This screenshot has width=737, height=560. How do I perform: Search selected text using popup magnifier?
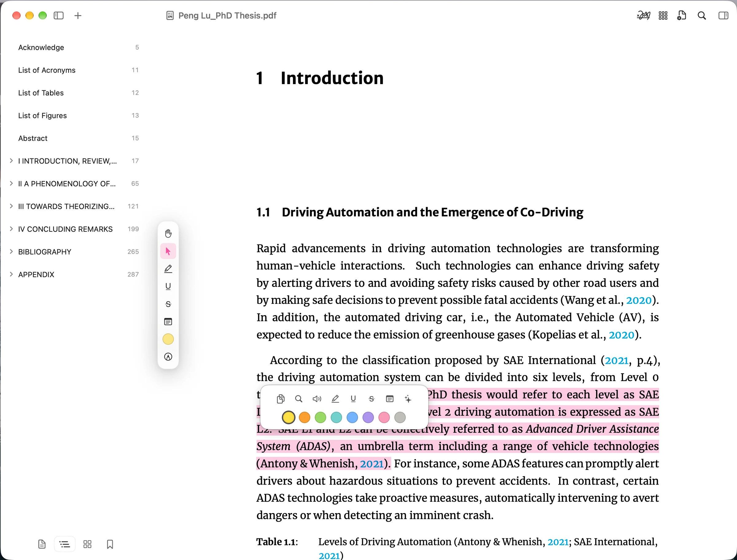click(298, 399)
